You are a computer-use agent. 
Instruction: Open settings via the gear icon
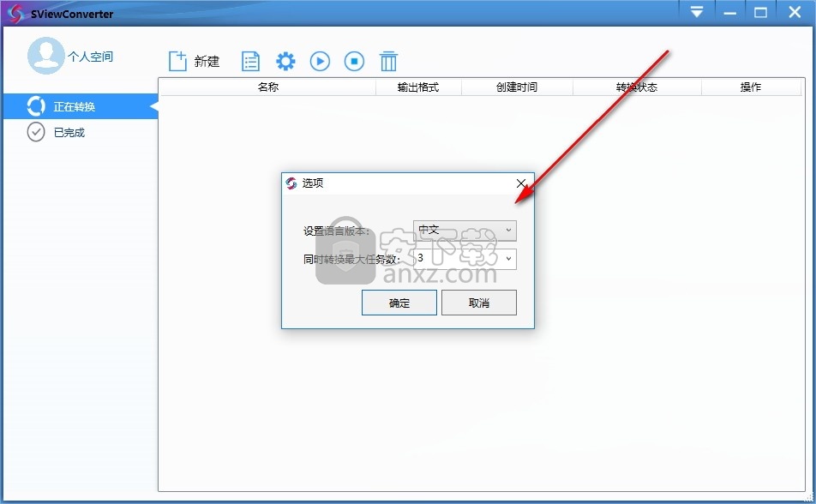pyautogui.click(x=285, y=62)
